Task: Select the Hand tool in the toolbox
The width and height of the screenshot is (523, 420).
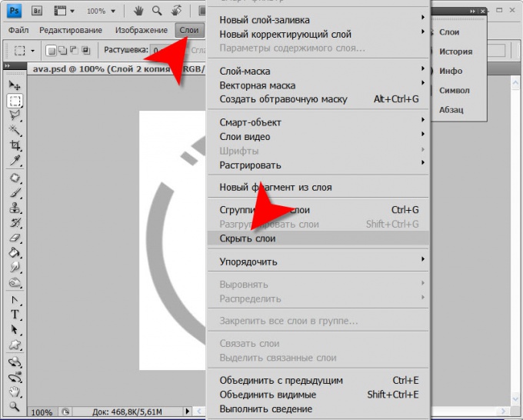Action: 15,392
